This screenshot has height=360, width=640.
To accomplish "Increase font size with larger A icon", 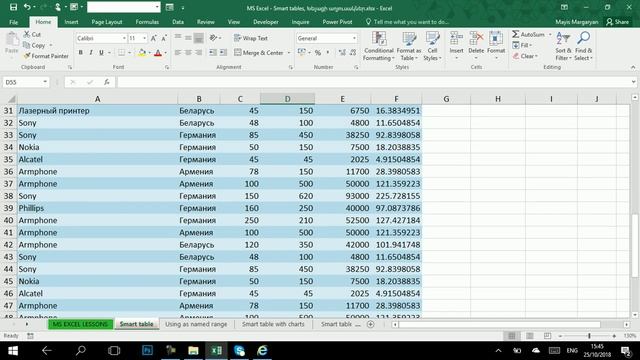I will point(153,38).
